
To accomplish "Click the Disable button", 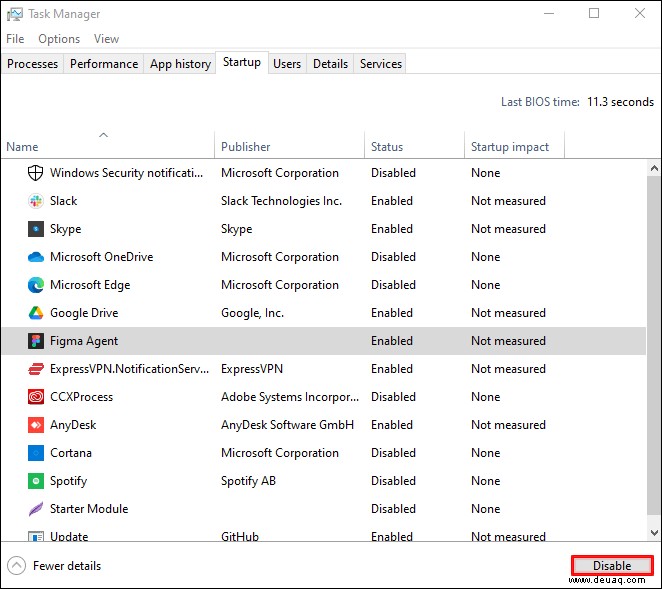I will [612, 566].
